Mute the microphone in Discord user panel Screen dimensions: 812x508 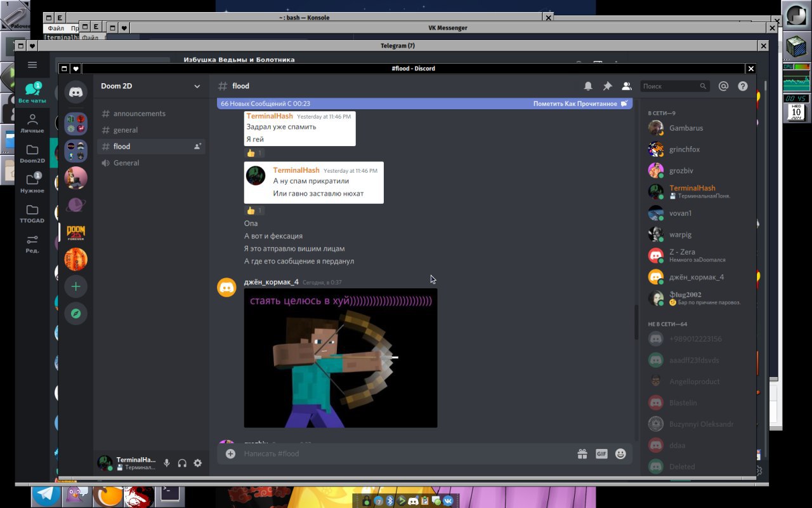167,463
